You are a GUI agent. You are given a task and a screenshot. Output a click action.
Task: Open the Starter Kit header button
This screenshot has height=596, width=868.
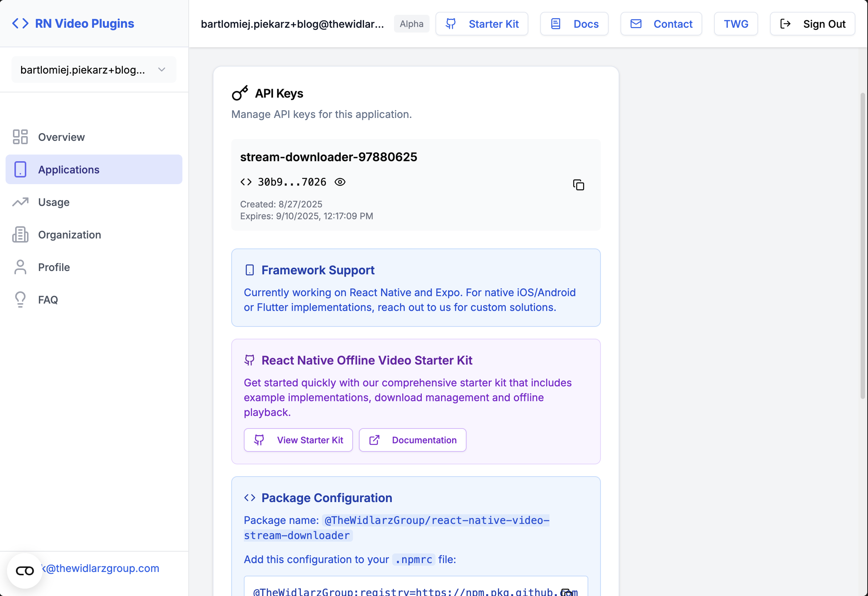tap(482, 24)
